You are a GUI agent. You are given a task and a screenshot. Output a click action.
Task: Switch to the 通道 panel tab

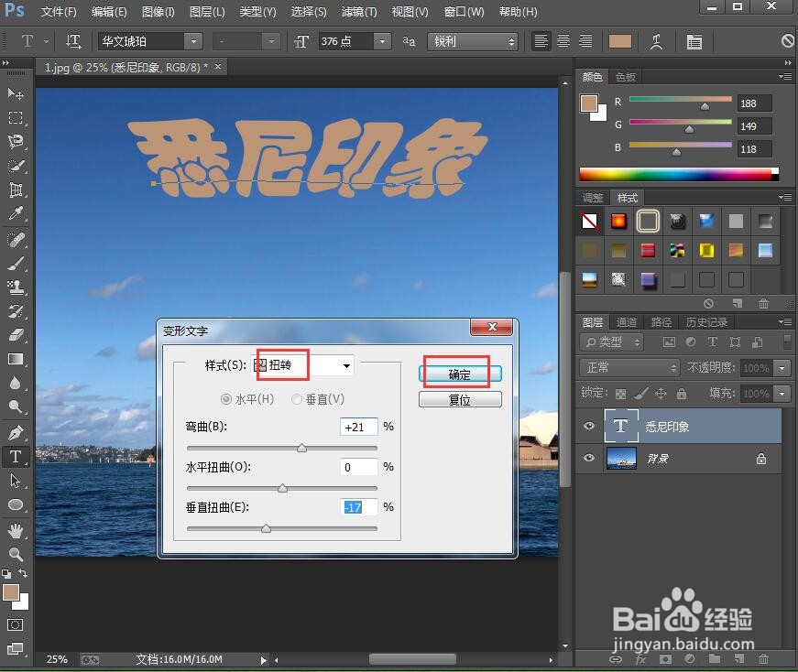pyautogui.click(x=627, y=321)
